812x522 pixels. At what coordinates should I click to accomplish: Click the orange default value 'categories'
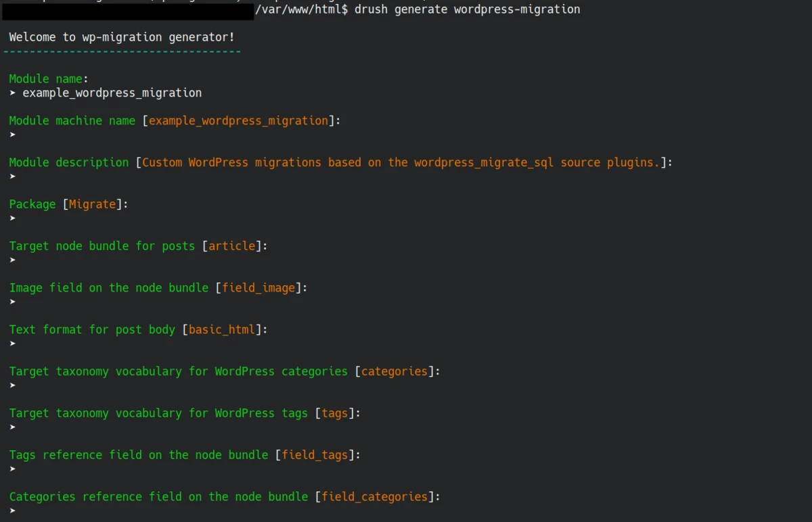click(x=394, y=371)
